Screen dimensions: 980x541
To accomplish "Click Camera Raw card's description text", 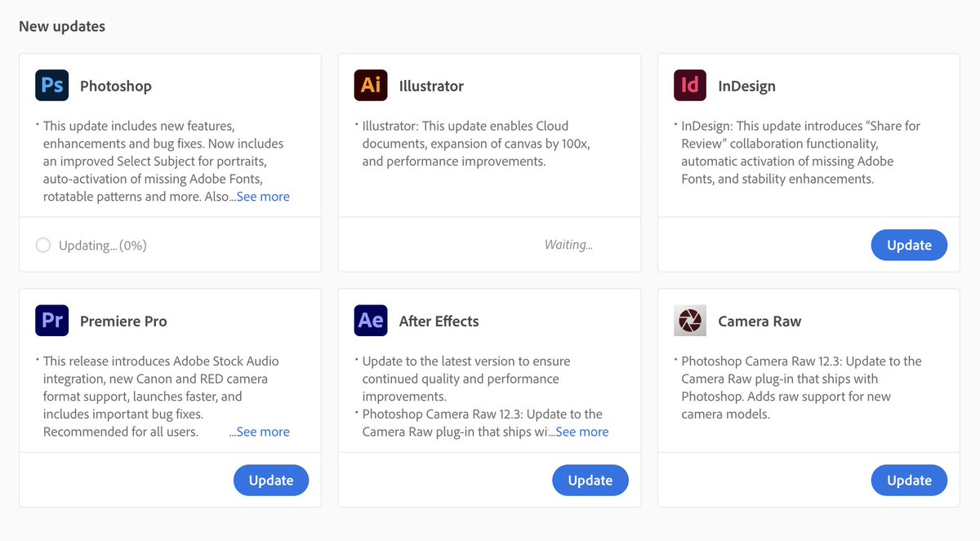I will pyautogui.click(x=800, y=388).
